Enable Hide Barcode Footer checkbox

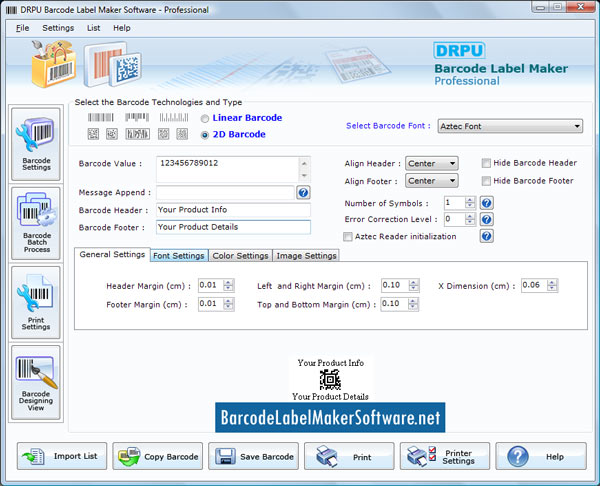[486, 181]
